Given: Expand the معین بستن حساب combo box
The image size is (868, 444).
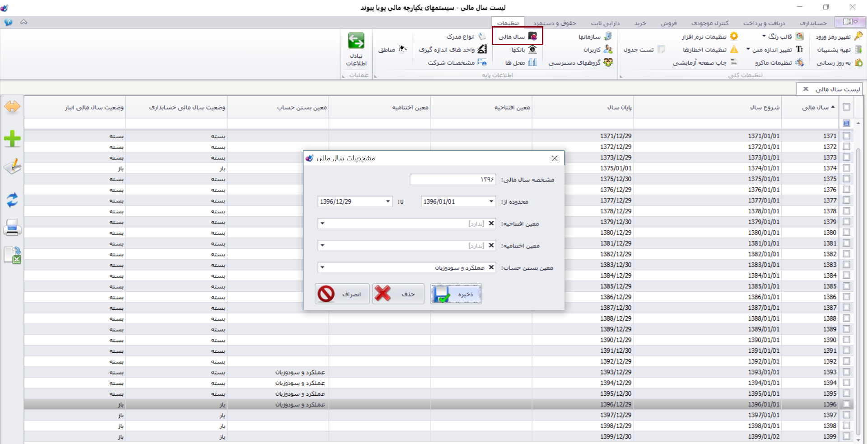Looking at the screenshot, I should tap(322, 267).
